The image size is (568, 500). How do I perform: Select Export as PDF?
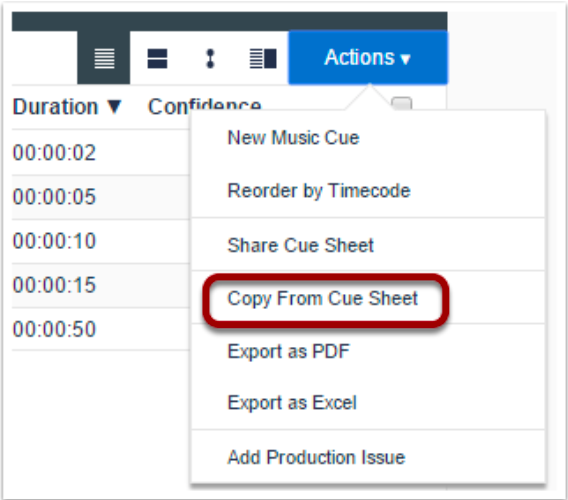[288, 351]
